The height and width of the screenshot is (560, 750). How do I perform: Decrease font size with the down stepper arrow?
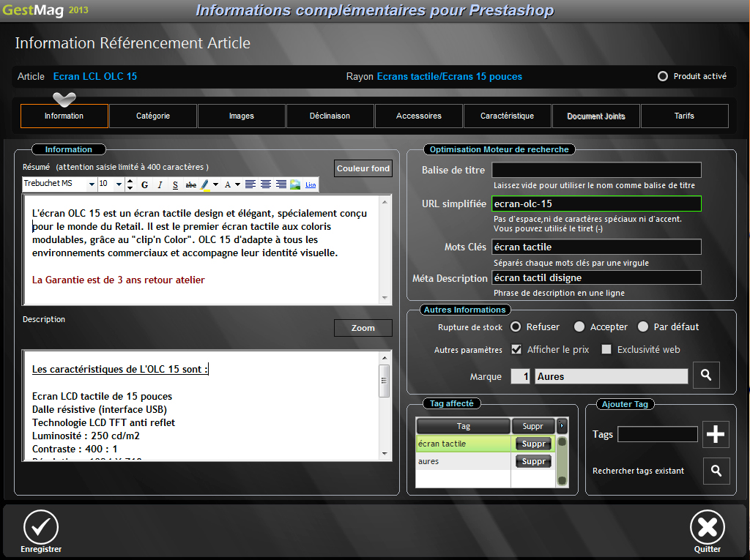(x=130, y=188)
